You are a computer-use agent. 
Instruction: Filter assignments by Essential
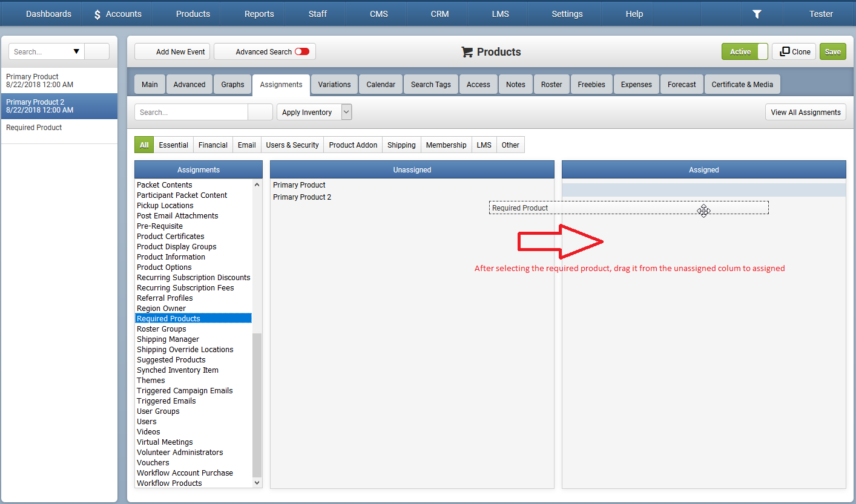(x=174, y=145)
